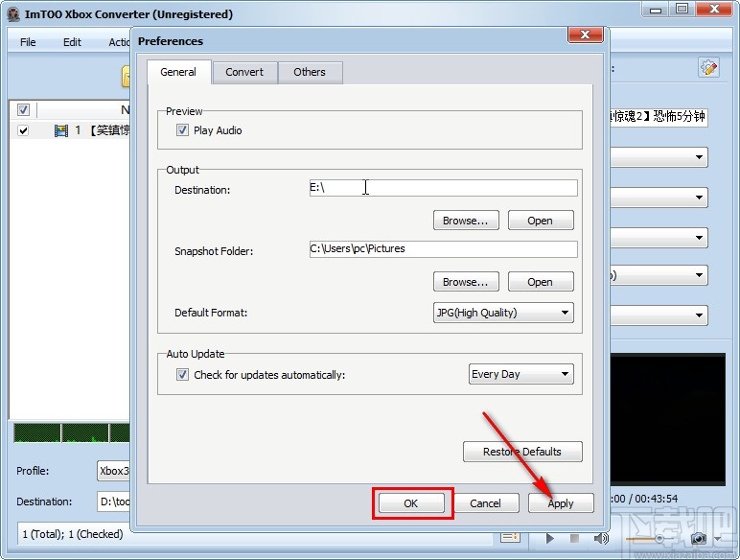Click the 00:43:54 duration text

coord(656,499)
